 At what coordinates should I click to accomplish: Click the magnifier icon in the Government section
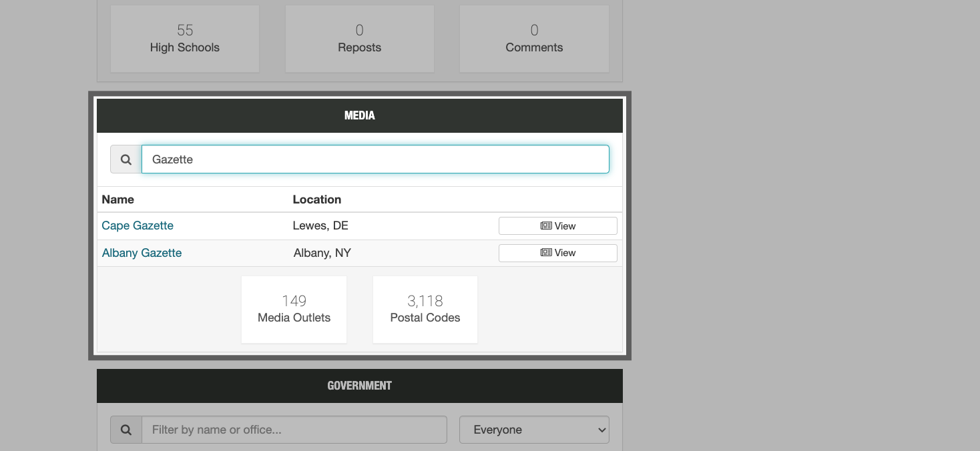[126, 430]
